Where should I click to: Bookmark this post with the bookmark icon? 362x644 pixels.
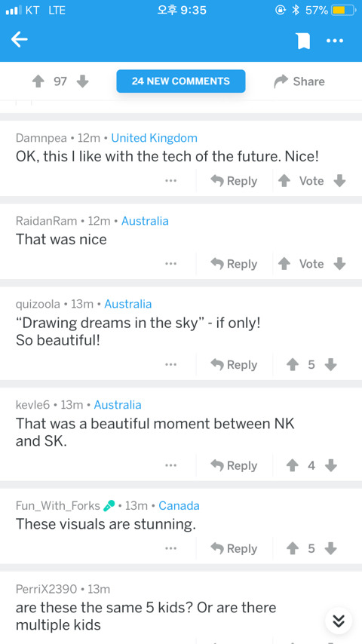(303, 41)
